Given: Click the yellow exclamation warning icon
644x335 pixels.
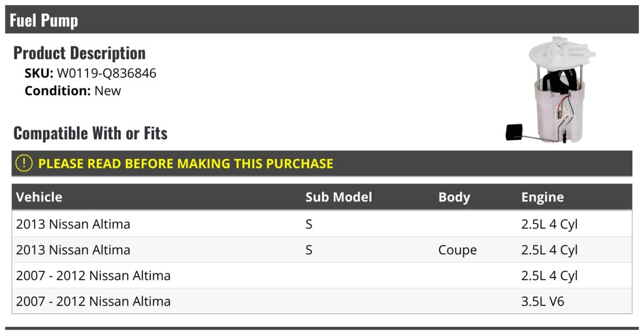Looking at the screenshot, I should click(24, 163).
